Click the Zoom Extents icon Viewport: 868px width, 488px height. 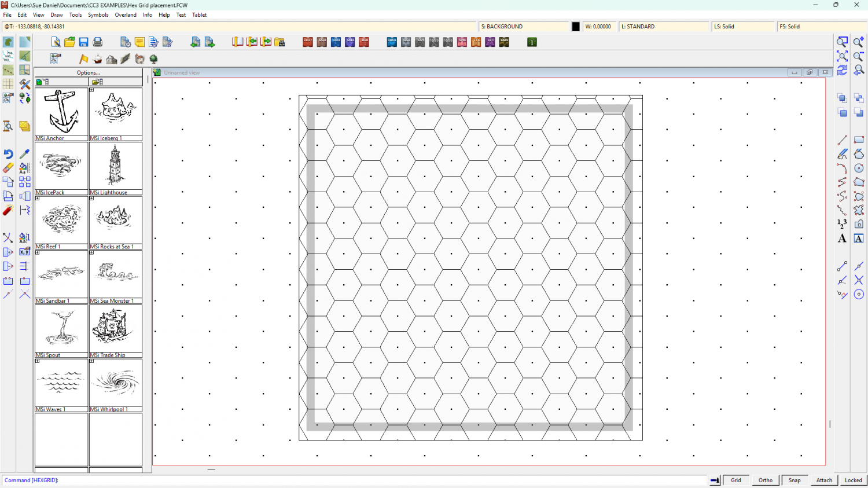[842, 56]
